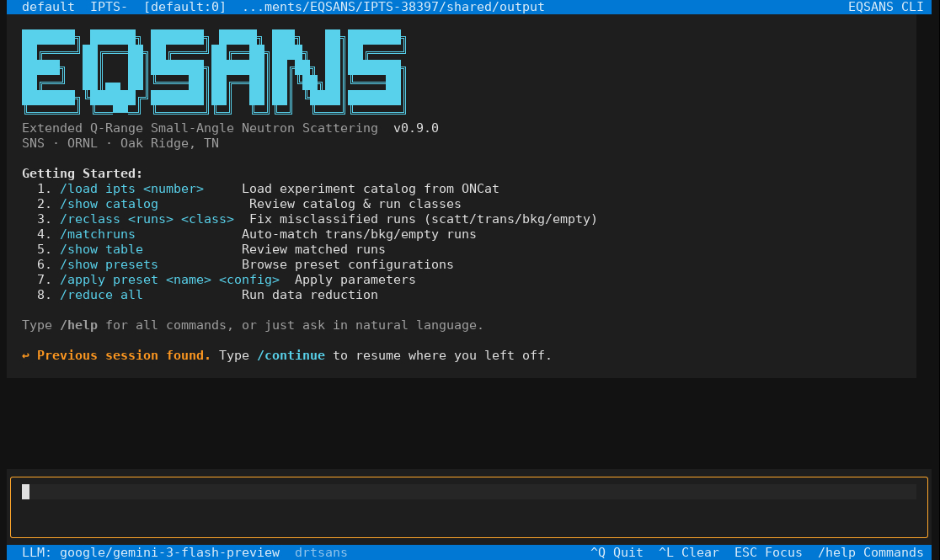Click ESC Focus in the footer bar
Viewport: 940px width, 560px height.
pos(768,552)
